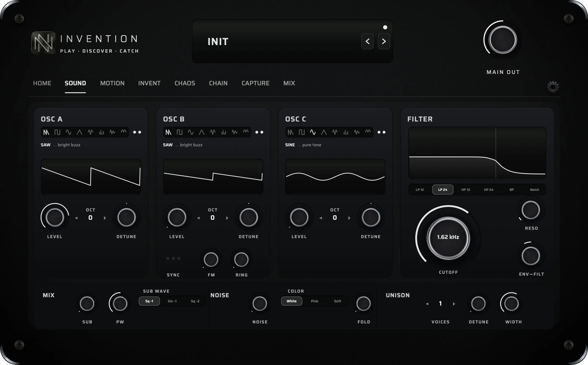Image resolution: width=588 pixels, height=365 pixels.
Task: Decrease unison voices with left arrow
Action: (427, 304)
